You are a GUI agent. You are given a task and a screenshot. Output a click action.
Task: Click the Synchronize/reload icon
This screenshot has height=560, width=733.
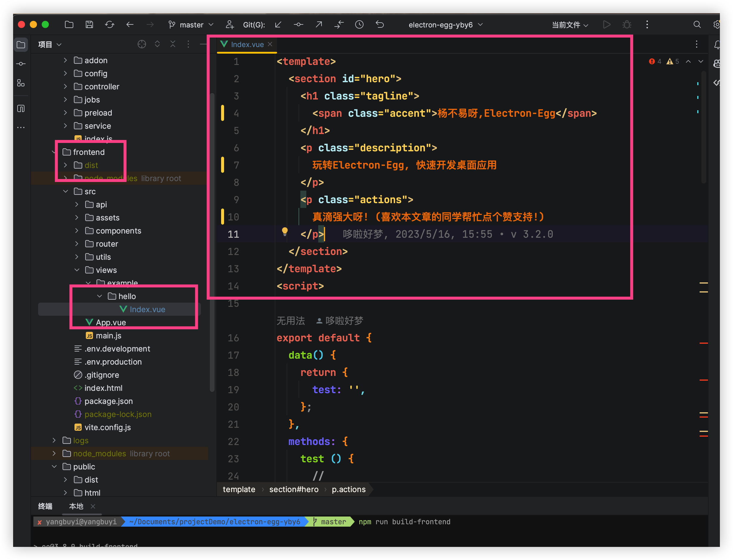[x=110, y=25]
